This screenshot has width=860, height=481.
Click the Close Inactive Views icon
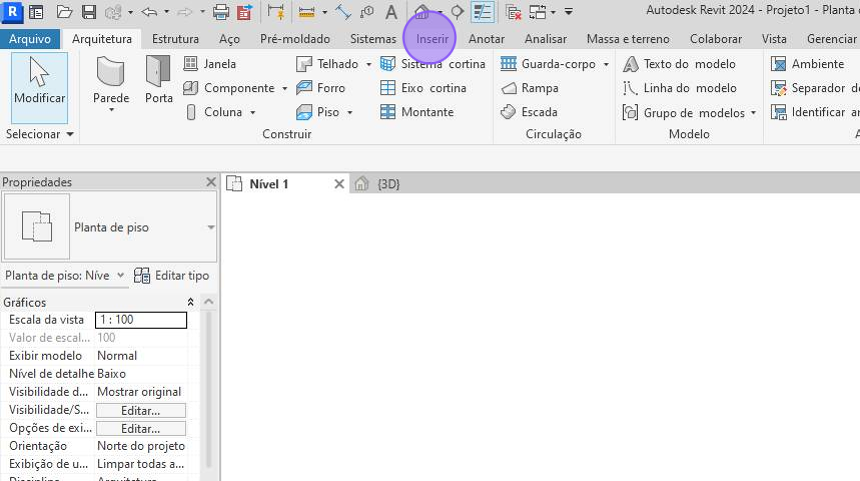pyautogui.click(x=513, y=12)
